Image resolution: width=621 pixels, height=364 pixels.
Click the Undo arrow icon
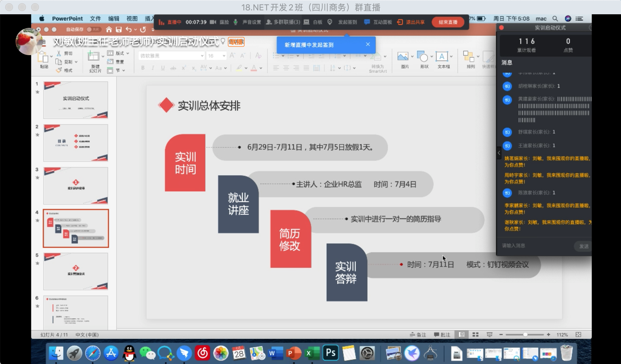coord(129,30)
